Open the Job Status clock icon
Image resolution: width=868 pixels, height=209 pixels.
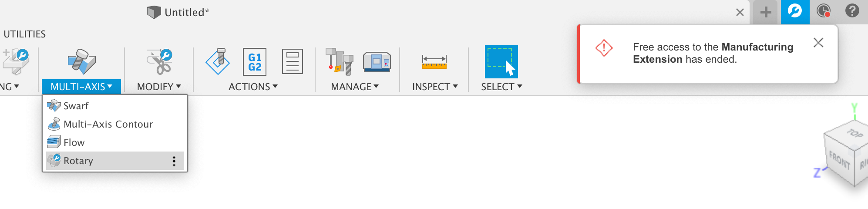coord(823,11)
